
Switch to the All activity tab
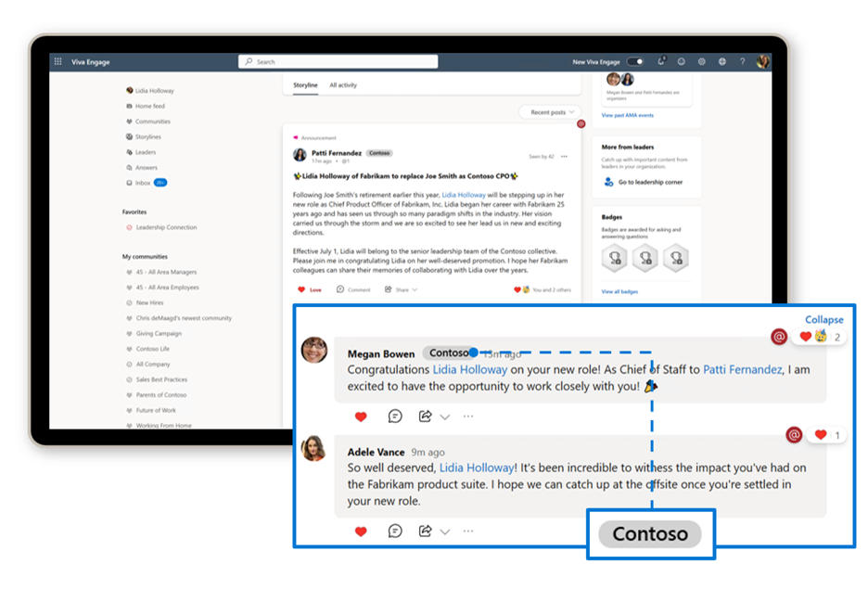[343, 85]
